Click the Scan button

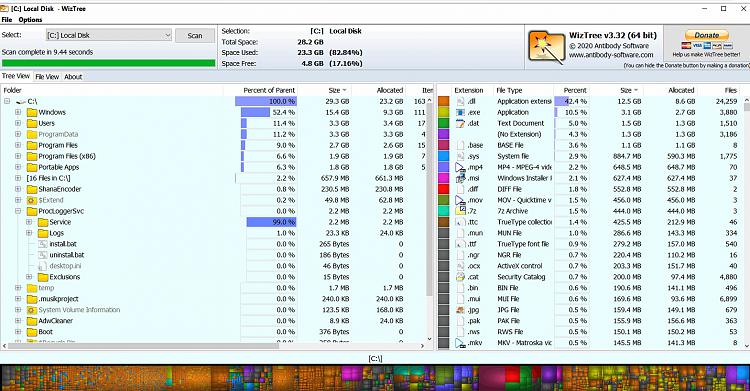click(195, 35)
